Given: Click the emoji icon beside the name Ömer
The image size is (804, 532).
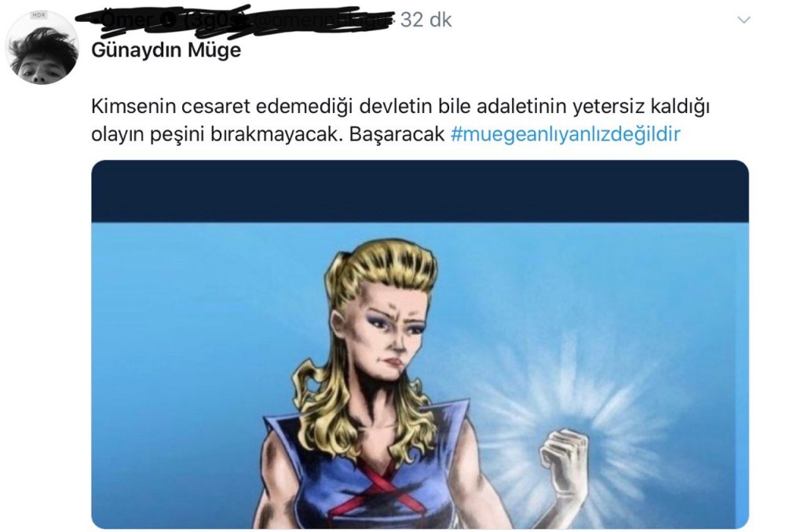Looking at the screenshot, I should click(167, 20).
